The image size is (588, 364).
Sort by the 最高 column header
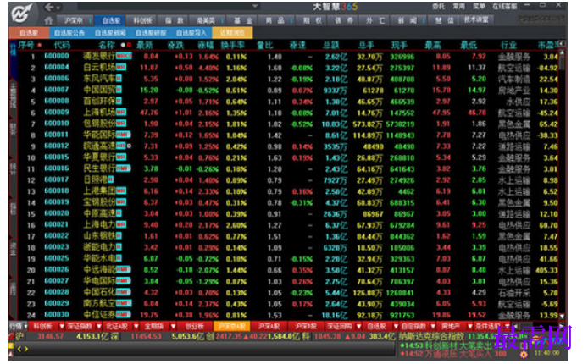(433, 46)
